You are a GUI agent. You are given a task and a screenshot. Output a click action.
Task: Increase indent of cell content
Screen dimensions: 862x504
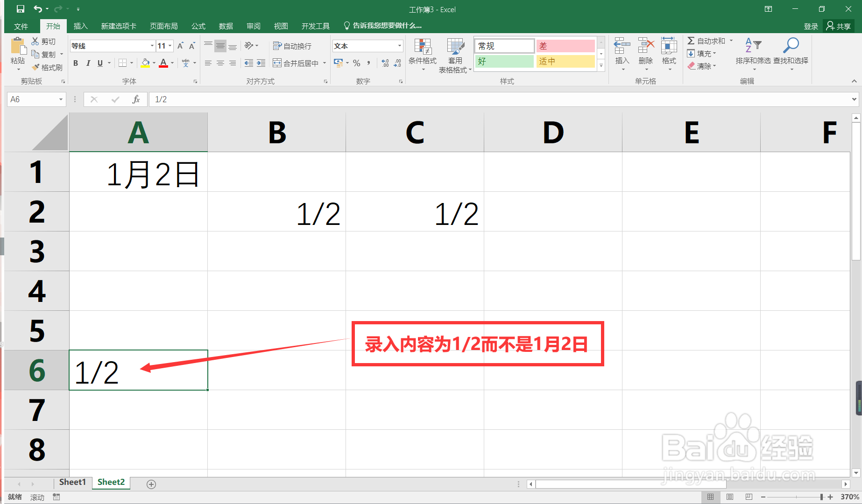[x=261, y=63]
